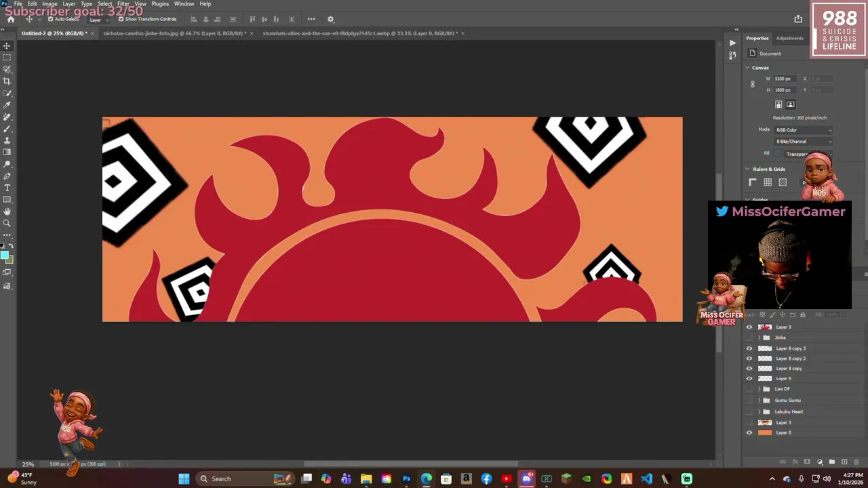Screen dimensions: 868x488
Task: Hide Layer 9 with its eye icon
Action: tap(749, 327)
